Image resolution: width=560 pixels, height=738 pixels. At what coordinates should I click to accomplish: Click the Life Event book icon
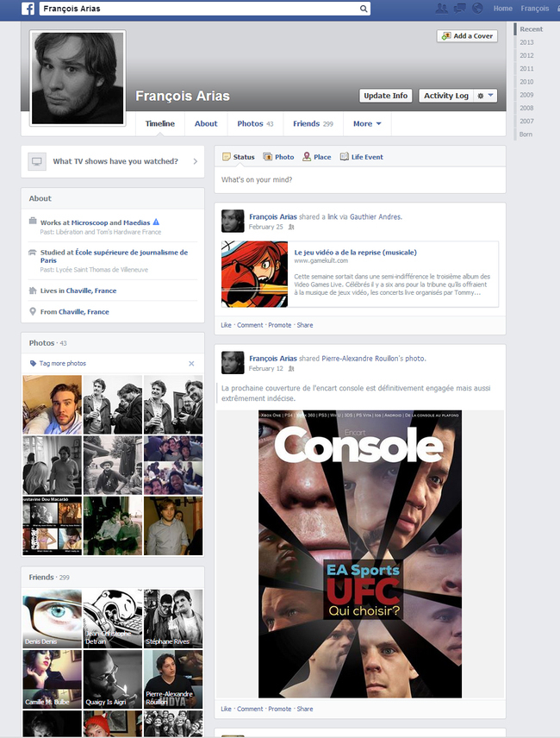[x=344, y=157]
